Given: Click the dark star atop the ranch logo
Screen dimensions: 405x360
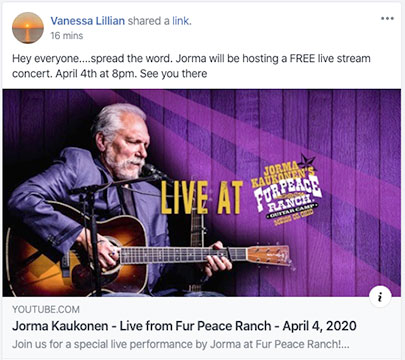Looking at the screenshot, I should click(306, 163).
